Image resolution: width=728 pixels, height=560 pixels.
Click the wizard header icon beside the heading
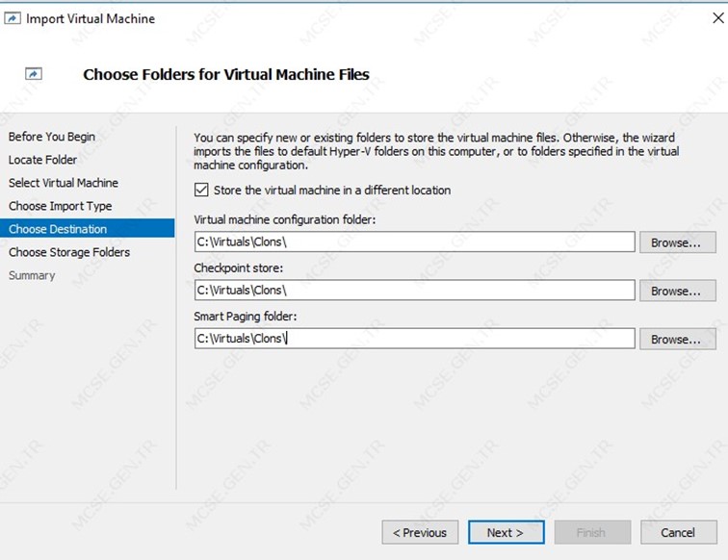tap(34, 74)
